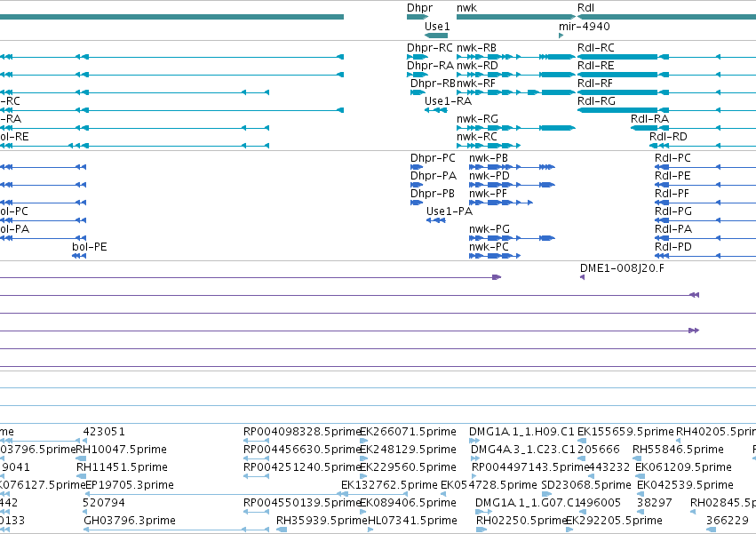Open the nwk-RG transcript label

pyautogui.click(x=477, y=119)
